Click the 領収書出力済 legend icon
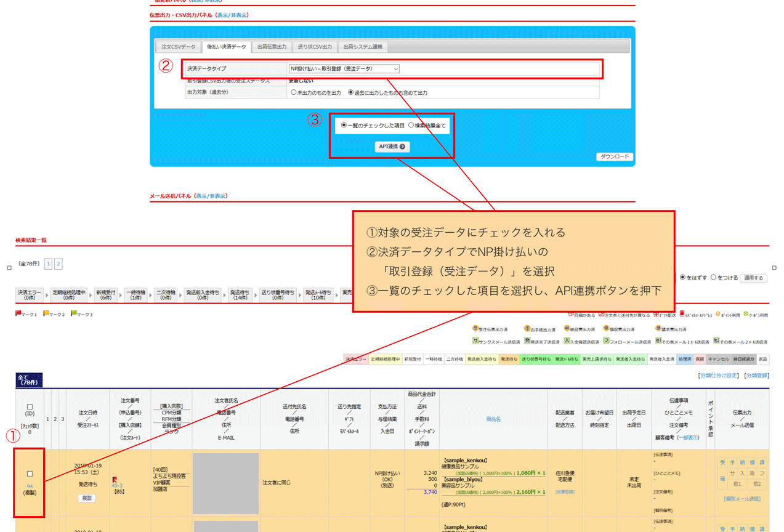This screenshot has width=784, height=532. tap(606, 329)
